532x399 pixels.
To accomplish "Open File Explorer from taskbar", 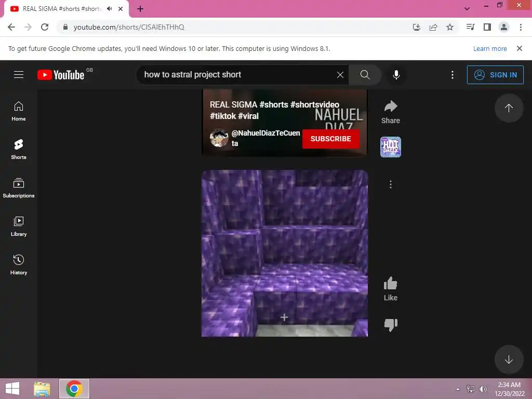I will click(42, 389).
